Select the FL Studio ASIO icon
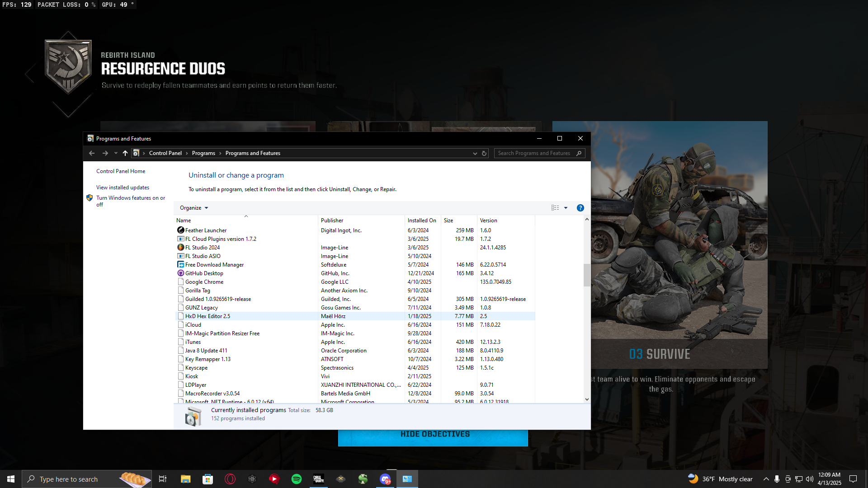Image resolution: width=868 pixels, height=488 pixels. 181,256
